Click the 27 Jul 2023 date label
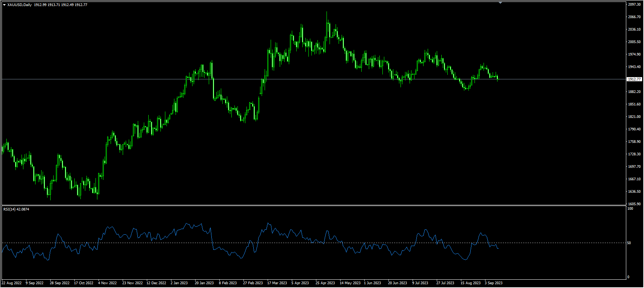The width and height of the screenshot is (644, 288). click(445, 283)
